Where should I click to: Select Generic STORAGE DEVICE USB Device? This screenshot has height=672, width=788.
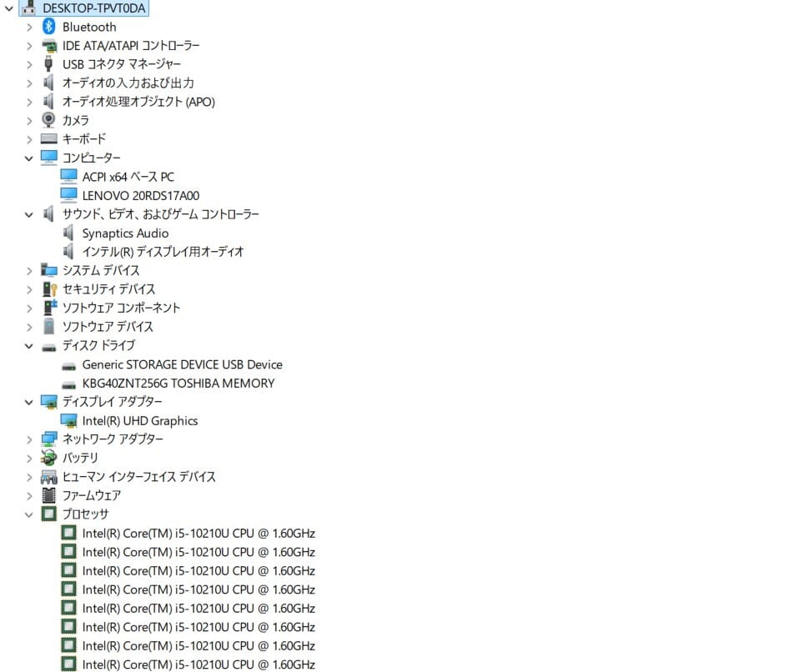tap(182, 364)
